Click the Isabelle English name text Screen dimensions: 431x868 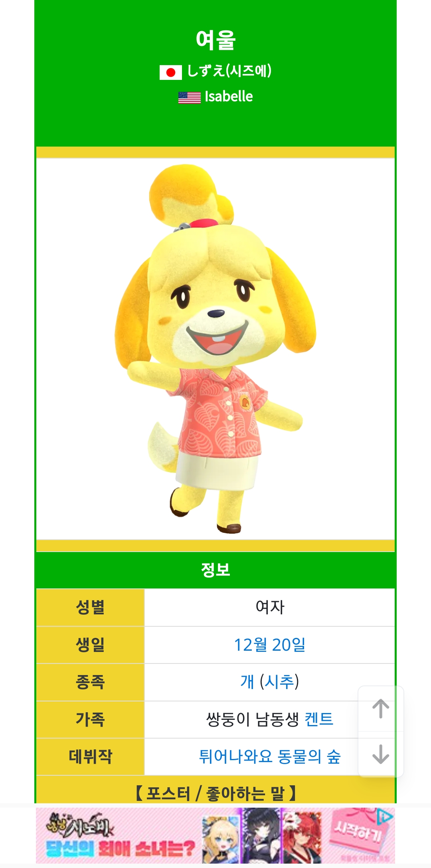(229, 97)
